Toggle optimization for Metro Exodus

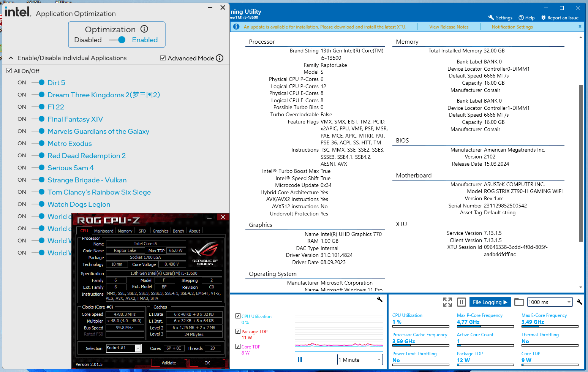[x=38, y=143]
